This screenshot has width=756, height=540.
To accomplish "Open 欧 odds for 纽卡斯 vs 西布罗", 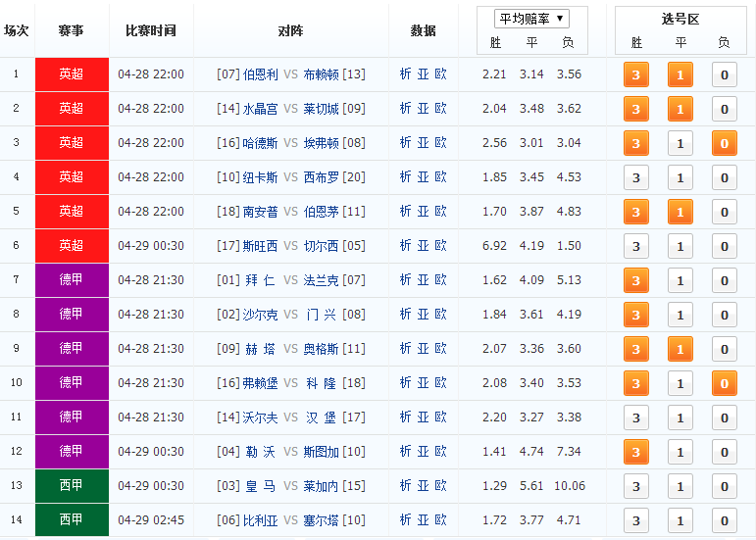I will pyautogui.click(x=440, y=176).
